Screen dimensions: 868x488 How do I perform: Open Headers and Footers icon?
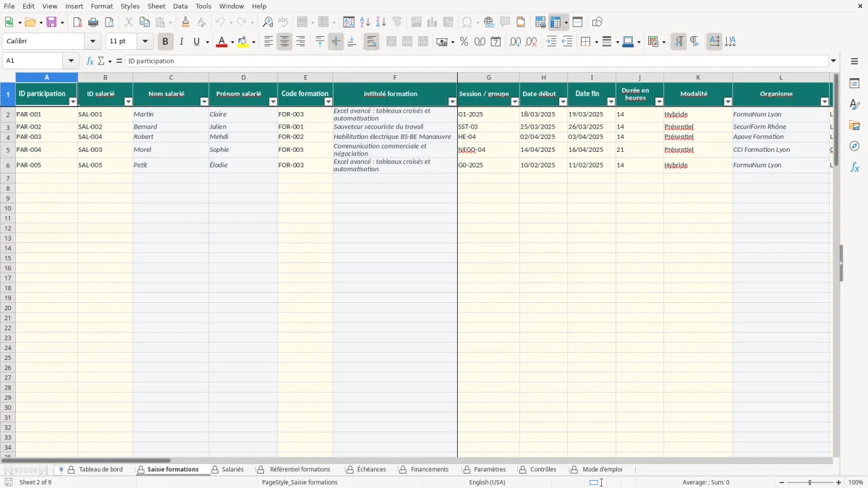click(521, 22)
